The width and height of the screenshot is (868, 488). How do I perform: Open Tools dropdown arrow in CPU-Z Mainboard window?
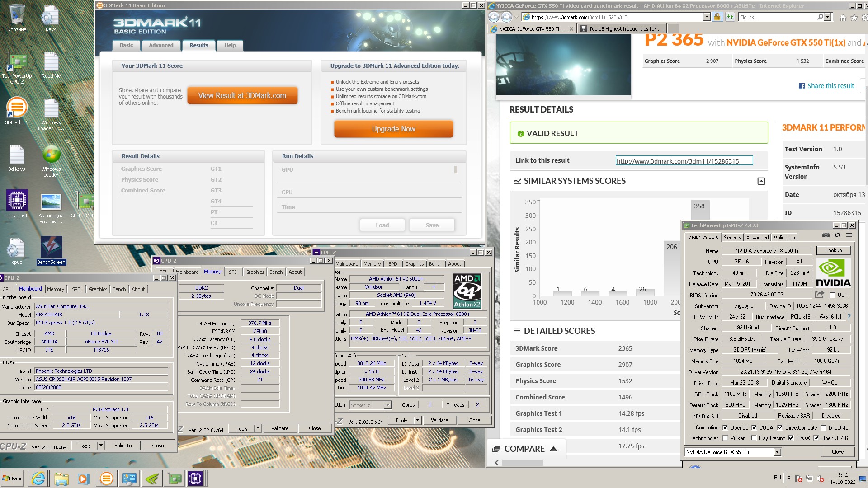coord(101,446)
